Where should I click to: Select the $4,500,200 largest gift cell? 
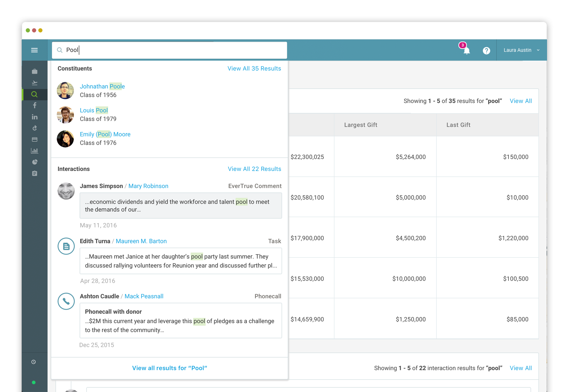pyautogui.click(x=411, y=238)
